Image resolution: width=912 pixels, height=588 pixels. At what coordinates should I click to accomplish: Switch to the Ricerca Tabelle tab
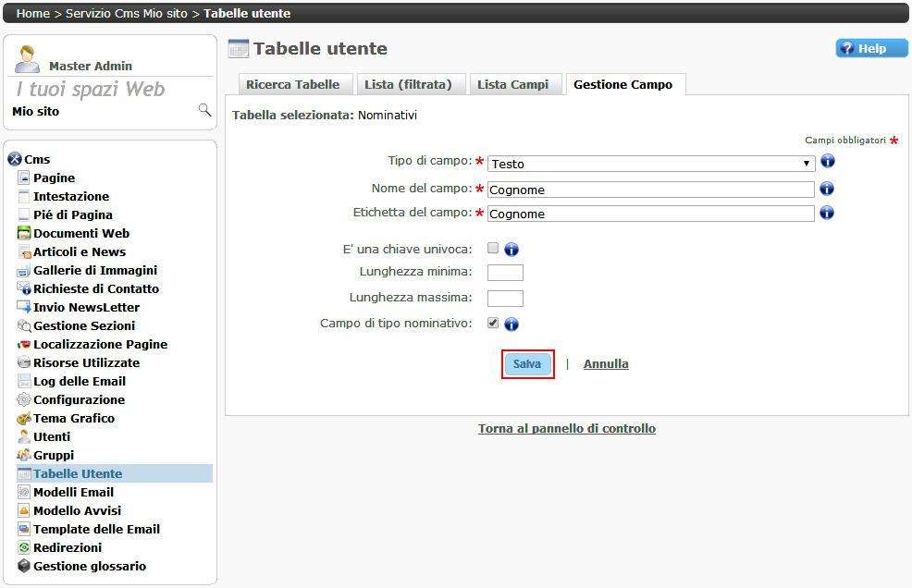click(292, 84)
